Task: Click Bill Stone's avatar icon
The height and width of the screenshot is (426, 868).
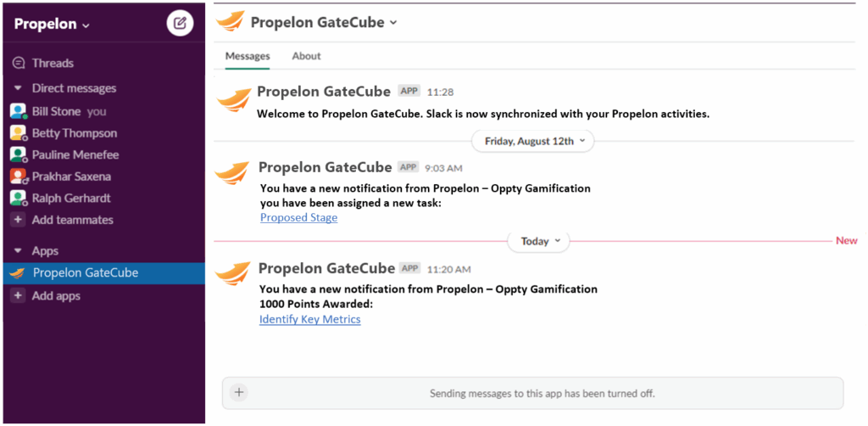Action: tap(19, 111)
